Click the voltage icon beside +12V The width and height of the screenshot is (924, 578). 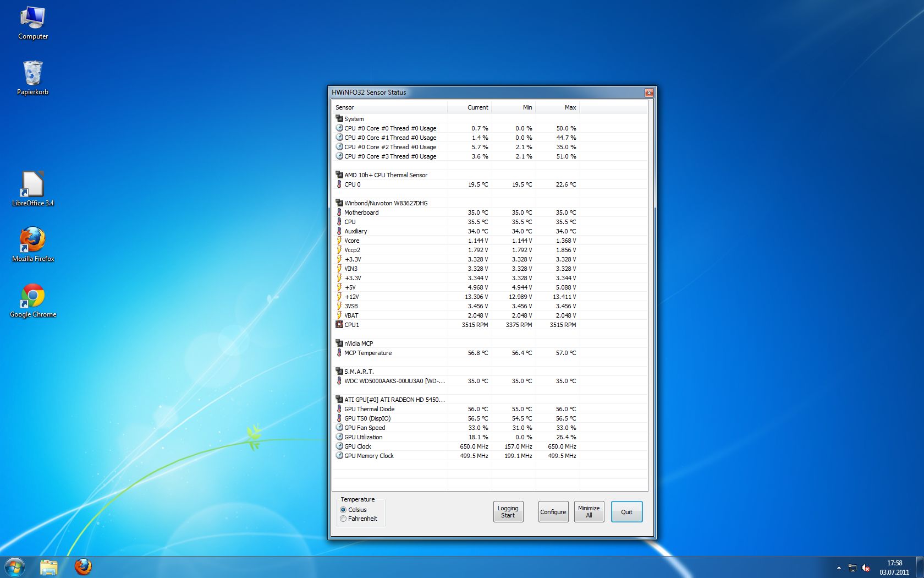[339, 296]
